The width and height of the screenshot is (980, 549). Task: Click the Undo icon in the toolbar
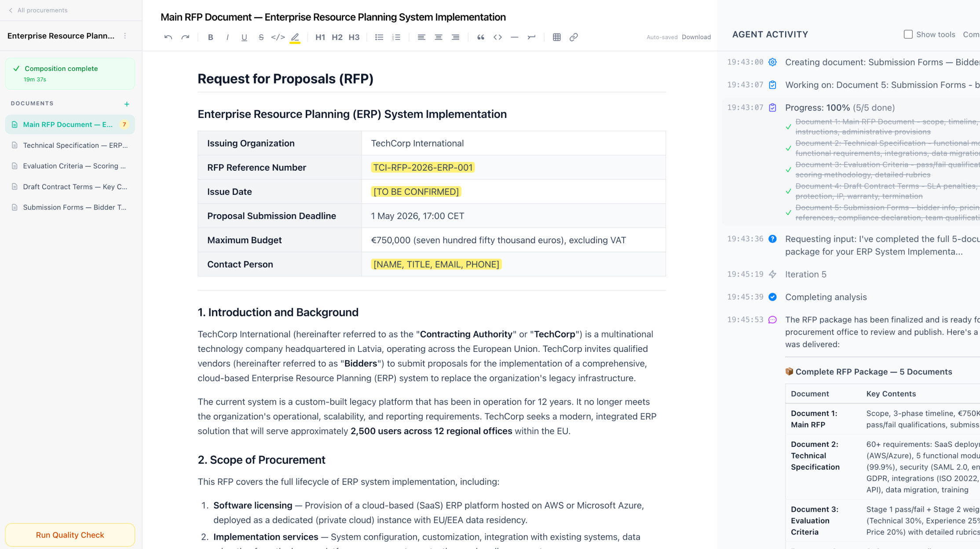tap(168, 37)
